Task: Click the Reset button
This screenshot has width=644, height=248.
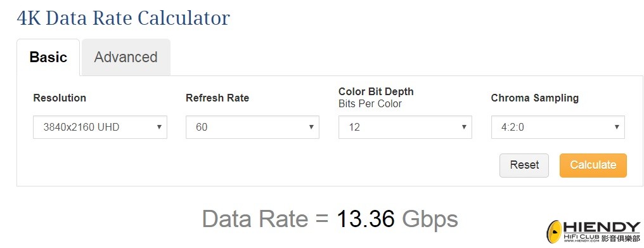Action: (524, 166)
